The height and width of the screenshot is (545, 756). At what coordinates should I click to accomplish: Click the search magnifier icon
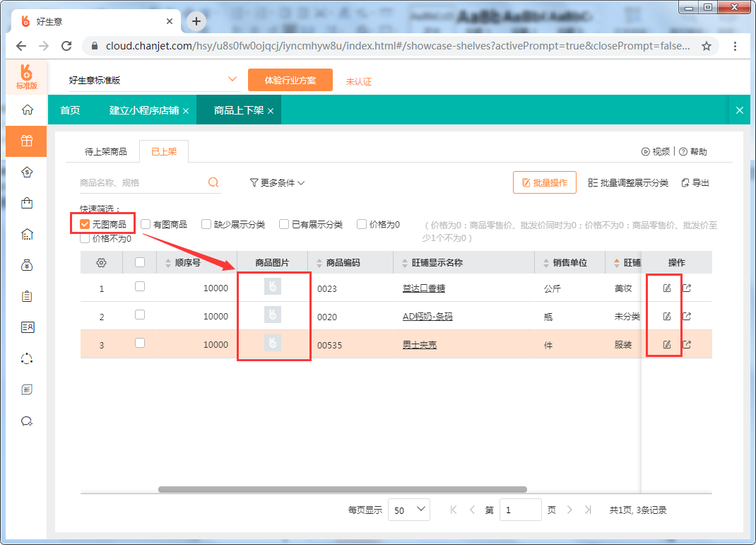[x=213, y=182]
